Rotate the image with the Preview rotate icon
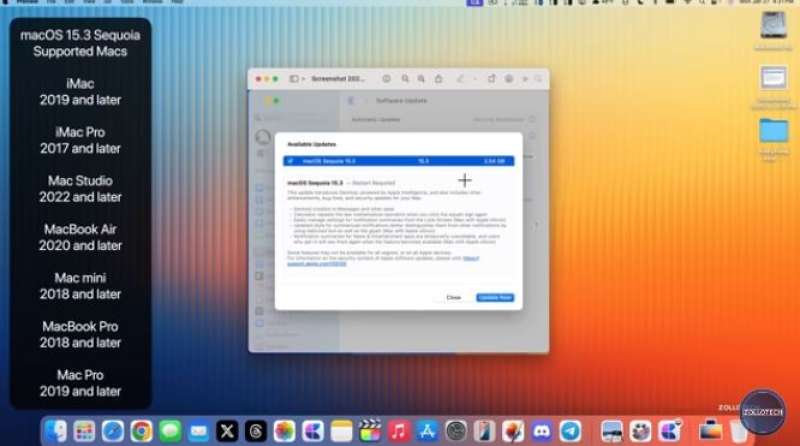This screenshot has height=446, width=800. (x=491, y=79)
